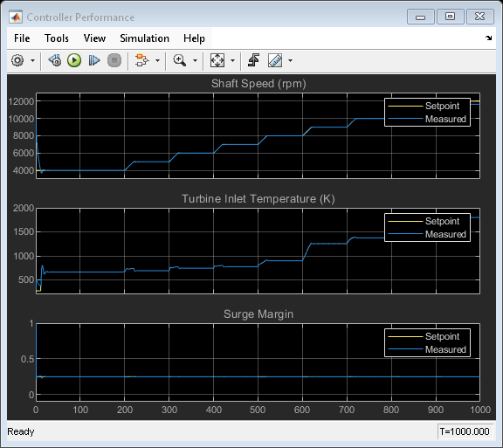Toggle the Triggers toolbar icon
The image size is (503, 448).
(254, 60)
